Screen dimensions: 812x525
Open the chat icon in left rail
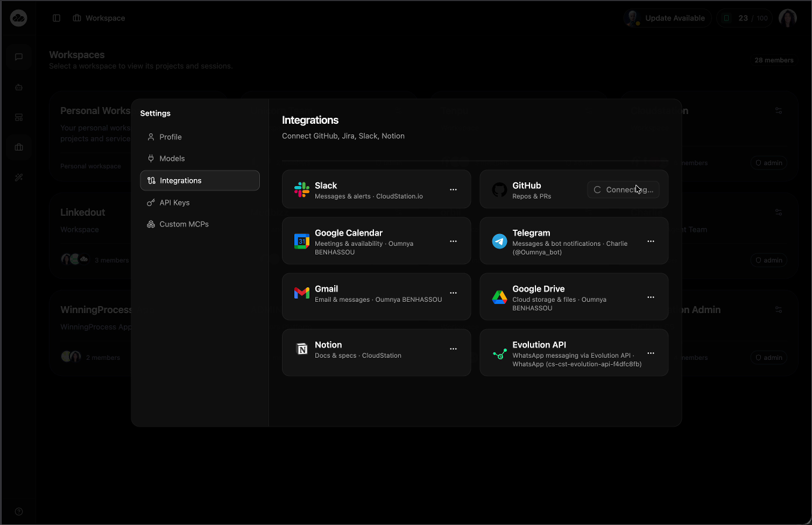pos(19,57)
